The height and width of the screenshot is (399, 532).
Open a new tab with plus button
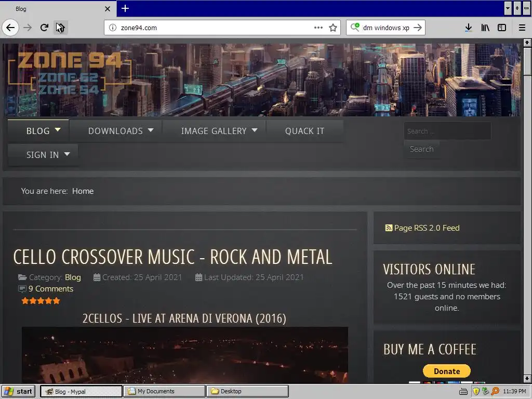tap(125, 8)
